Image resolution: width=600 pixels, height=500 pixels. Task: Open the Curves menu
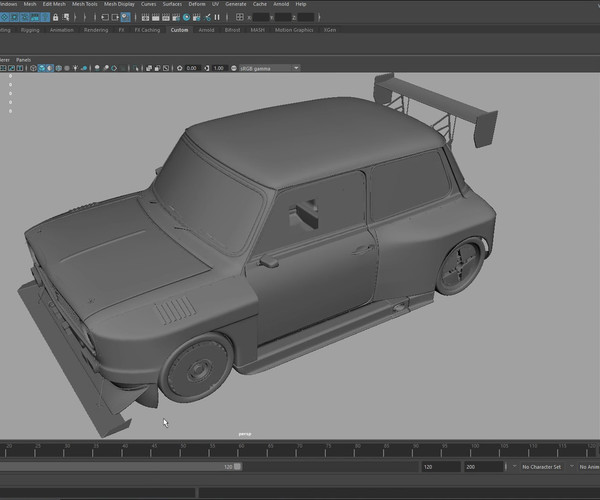(x=148, y=4)
